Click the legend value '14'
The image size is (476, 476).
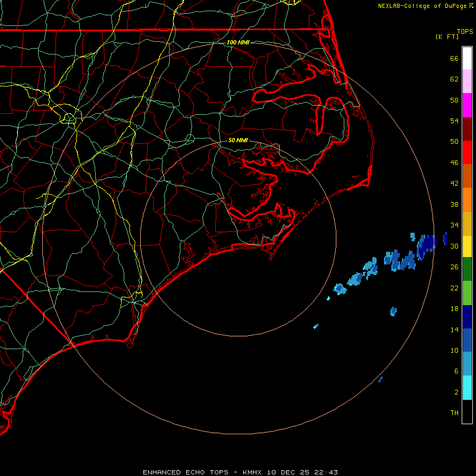pos(454,329)
